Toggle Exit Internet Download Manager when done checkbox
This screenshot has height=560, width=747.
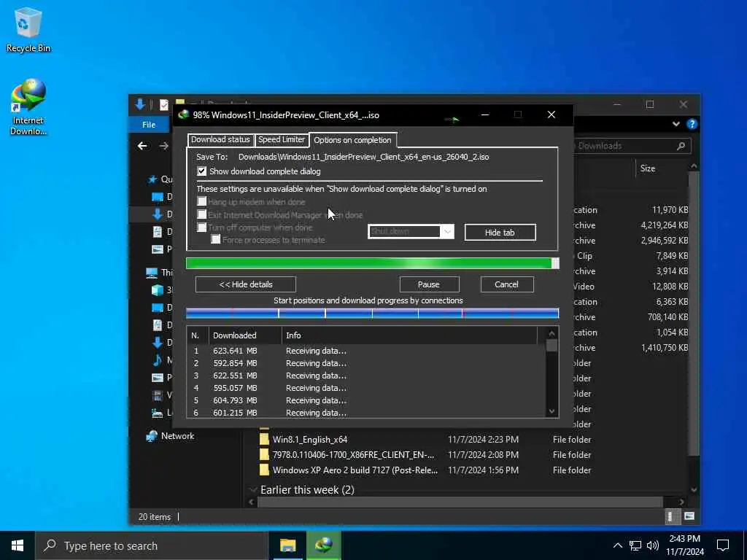click(x=202, y=214)
